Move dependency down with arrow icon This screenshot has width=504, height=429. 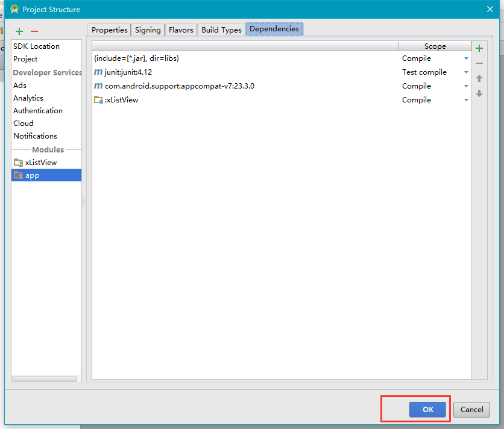[479, 93]
